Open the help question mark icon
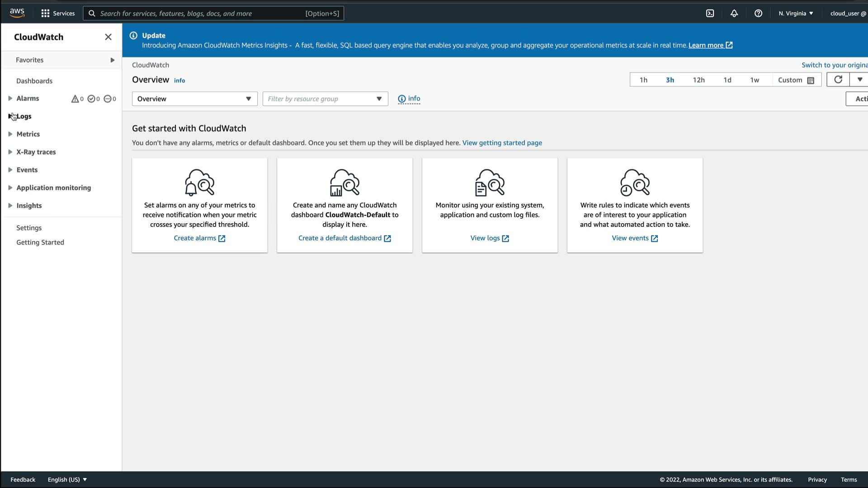Viewport: 868px width, 488px height. tap(758, 14)
